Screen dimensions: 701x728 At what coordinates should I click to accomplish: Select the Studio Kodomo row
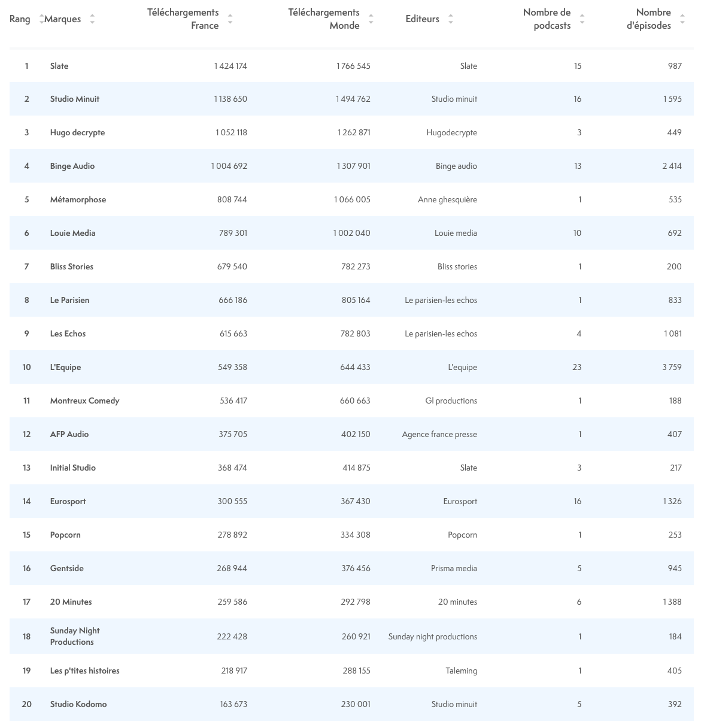(x=78, y=704)
